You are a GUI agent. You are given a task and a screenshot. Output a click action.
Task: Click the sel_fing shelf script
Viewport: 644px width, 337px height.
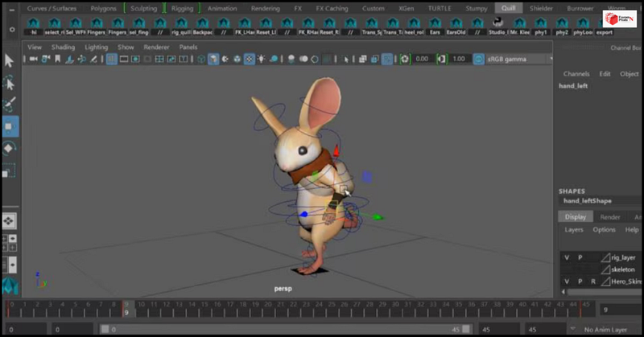pyautogui.click(x=138, y=27)
